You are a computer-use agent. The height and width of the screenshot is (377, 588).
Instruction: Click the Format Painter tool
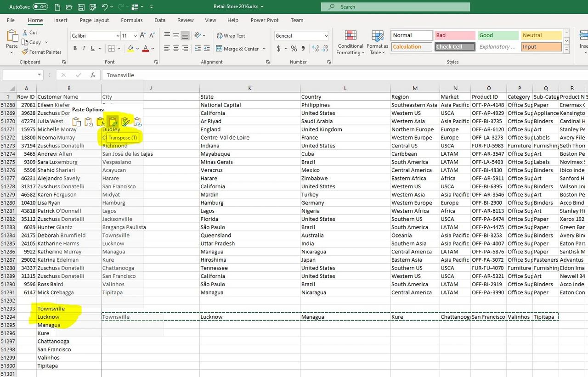tap(41, 52)
